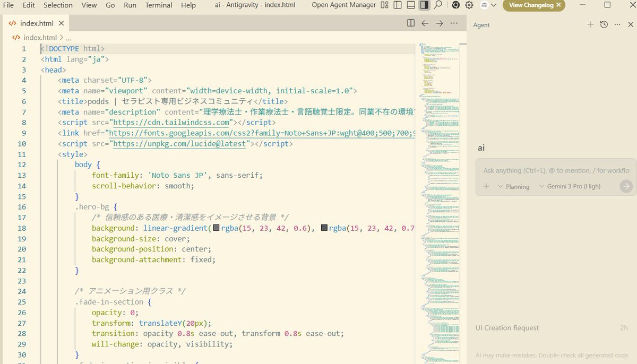Image resolution: width=637 pixels, height=364 pixels.
Task: Open the Selection menu
Action: (x=58, y=5)
